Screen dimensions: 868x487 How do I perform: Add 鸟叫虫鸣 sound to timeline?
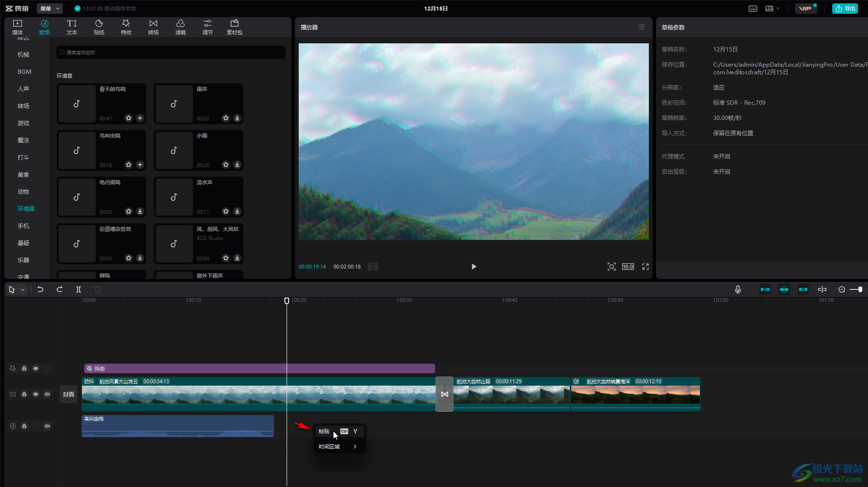click(x=140, y=165)
